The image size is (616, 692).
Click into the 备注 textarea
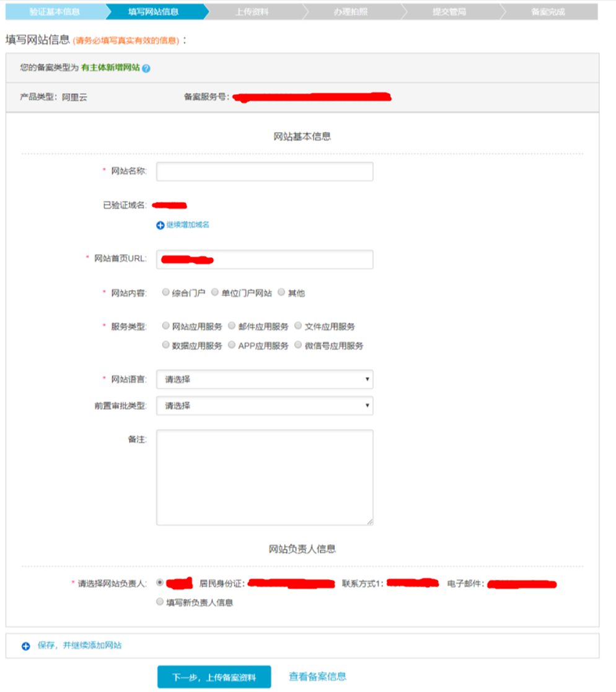click(x=265, y=477)
